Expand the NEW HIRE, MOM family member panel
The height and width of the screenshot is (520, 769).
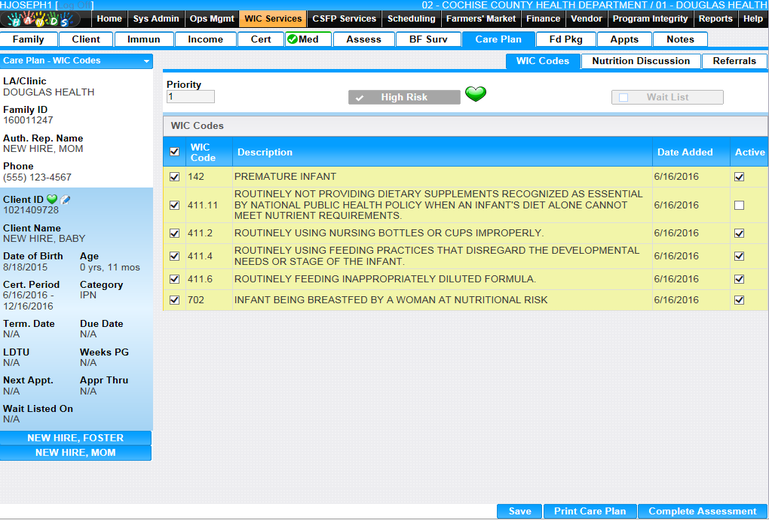[76, 453]
